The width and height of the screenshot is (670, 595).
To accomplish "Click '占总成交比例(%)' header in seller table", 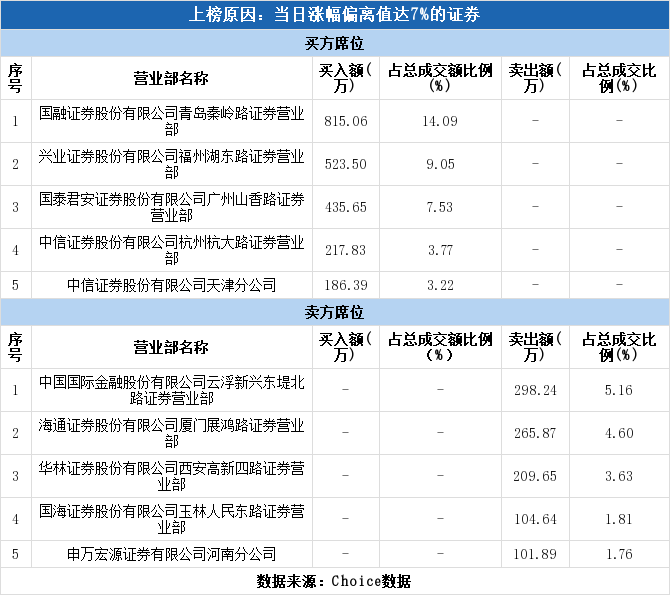I will [619, 347].
